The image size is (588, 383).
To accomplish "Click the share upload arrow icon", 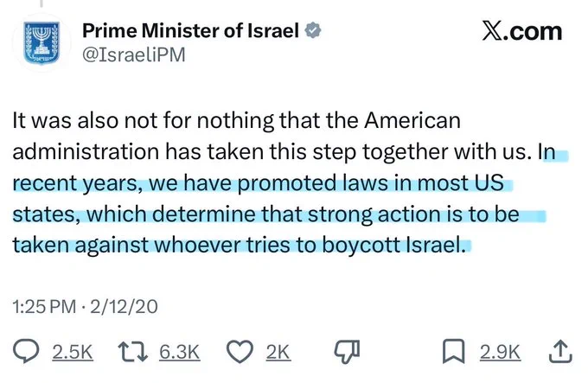I will pos(560,351).
